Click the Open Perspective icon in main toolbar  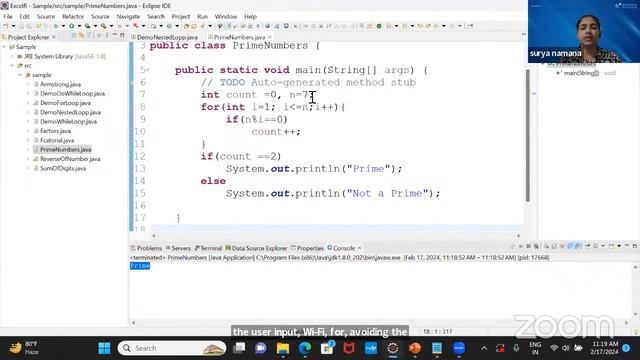(x=470, y=26)
